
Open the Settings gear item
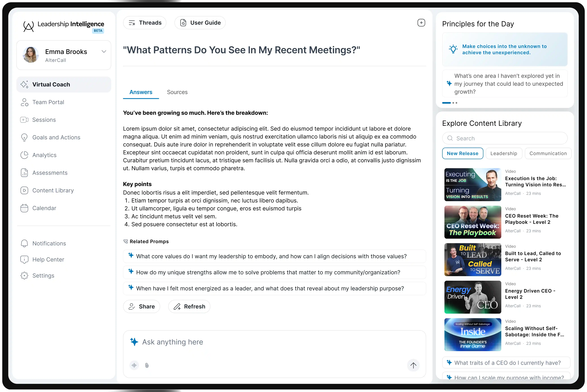tap(43, 275)
